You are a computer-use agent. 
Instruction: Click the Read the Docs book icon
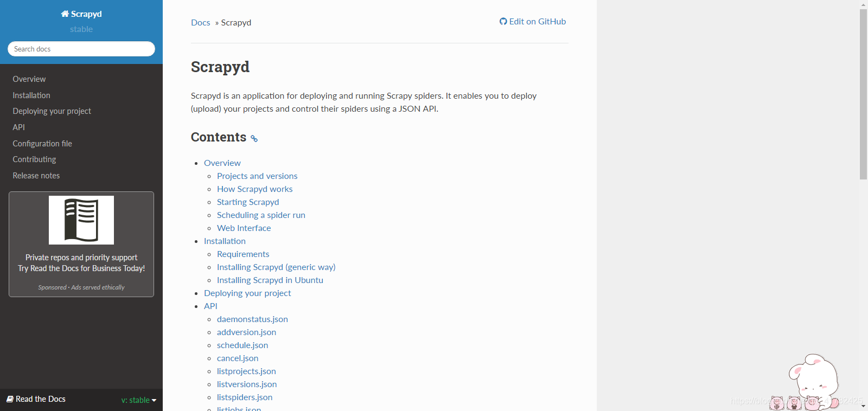(10, 399)
